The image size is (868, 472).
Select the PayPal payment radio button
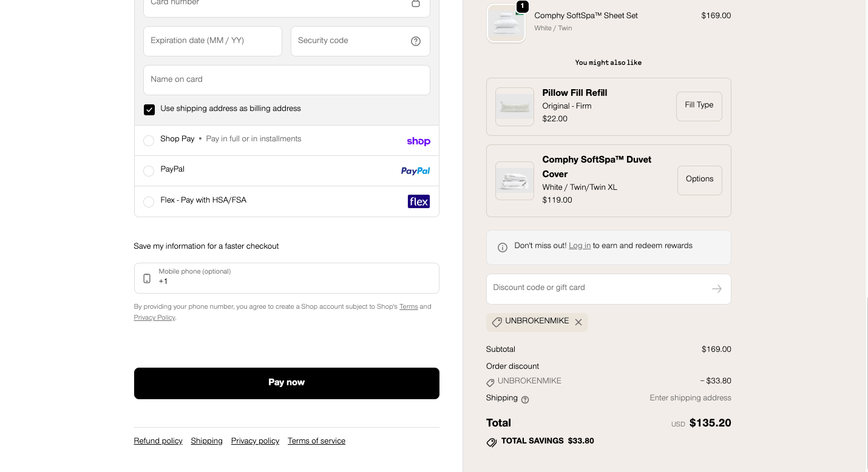pyautogui.click(x=149, y=171)
